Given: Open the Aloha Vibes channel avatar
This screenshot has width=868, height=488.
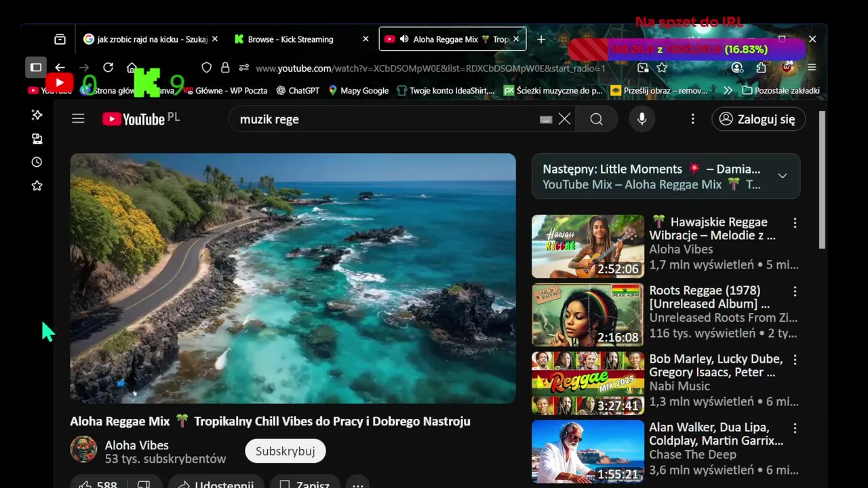Looking at the screenshot, I should coord(83,449).
